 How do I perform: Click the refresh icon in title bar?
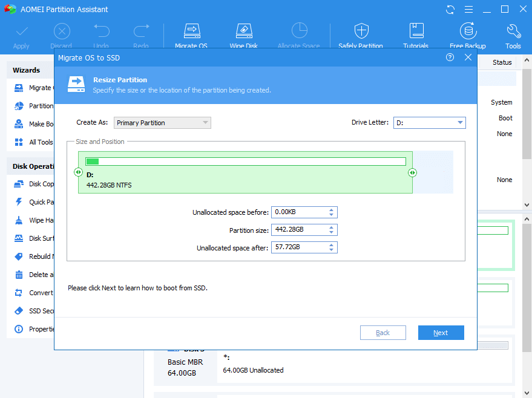[x=450, y=10]
